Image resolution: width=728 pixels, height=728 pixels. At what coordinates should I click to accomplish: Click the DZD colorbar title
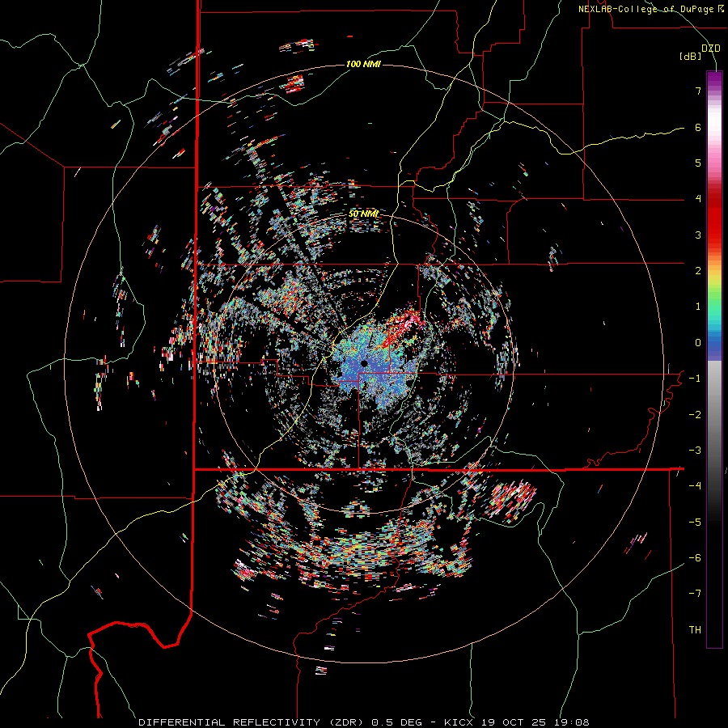711,49
